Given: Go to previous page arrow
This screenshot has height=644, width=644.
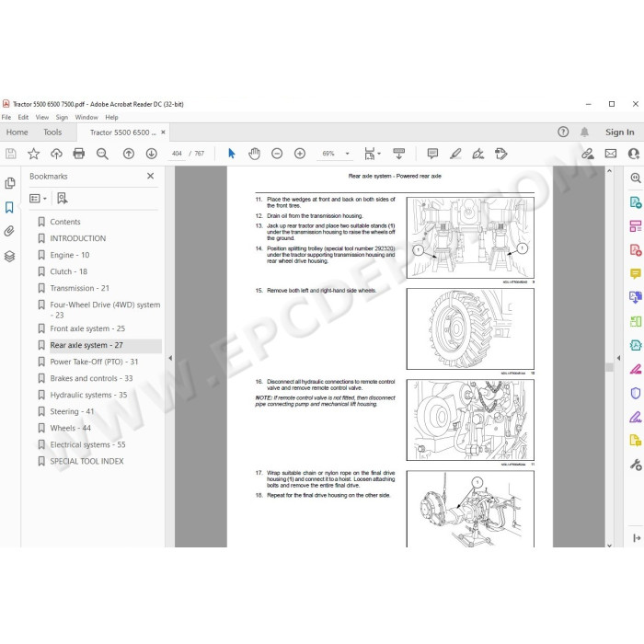Looking at the screenshot, I should (x=129, y=154).
